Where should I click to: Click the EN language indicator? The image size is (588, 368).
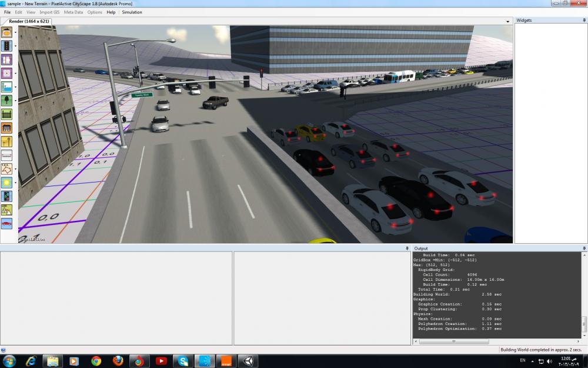pos(522,360)
